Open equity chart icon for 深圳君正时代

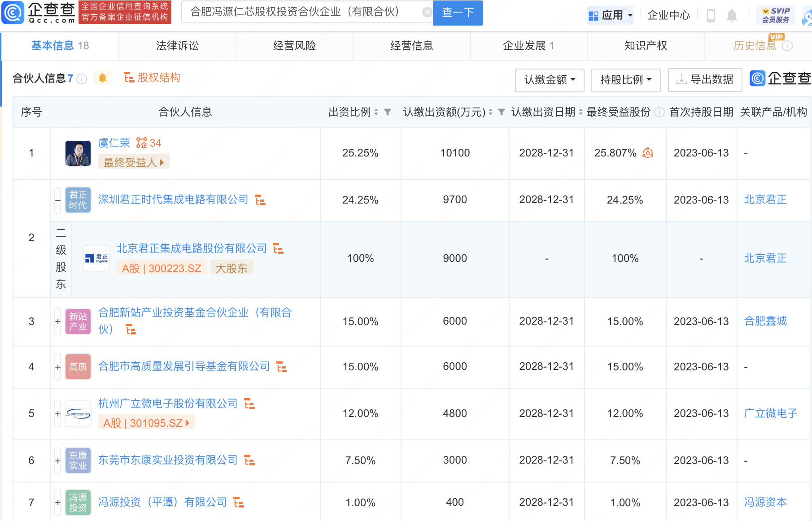coord(260,200)
